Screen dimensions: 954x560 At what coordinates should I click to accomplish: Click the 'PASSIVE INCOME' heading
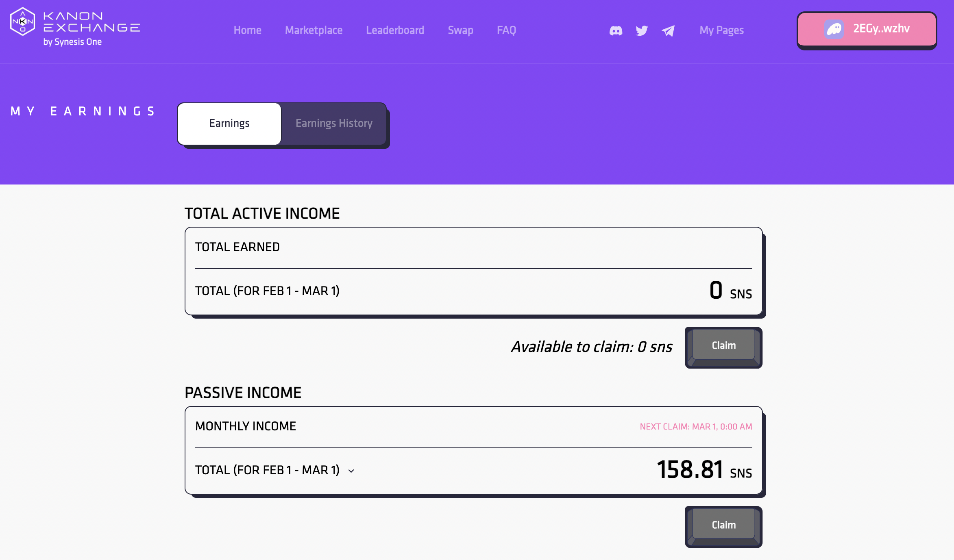click(x=243, y=393)
